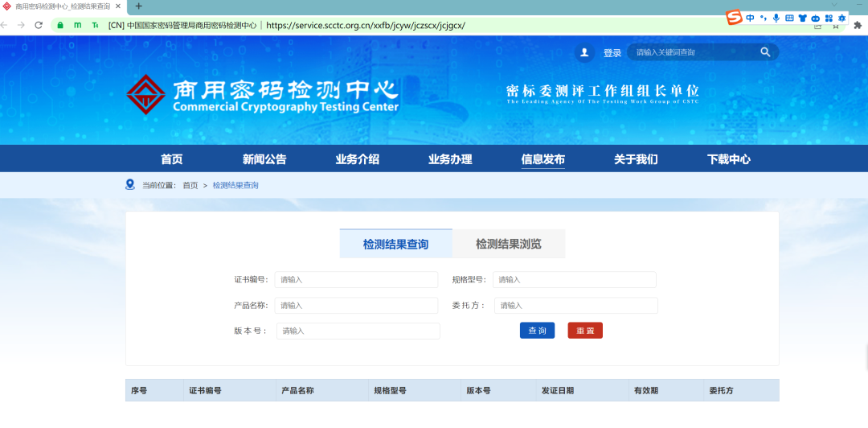Click the magnifier icon in site search
Screen dimensions: 868x428
[765, 52]
